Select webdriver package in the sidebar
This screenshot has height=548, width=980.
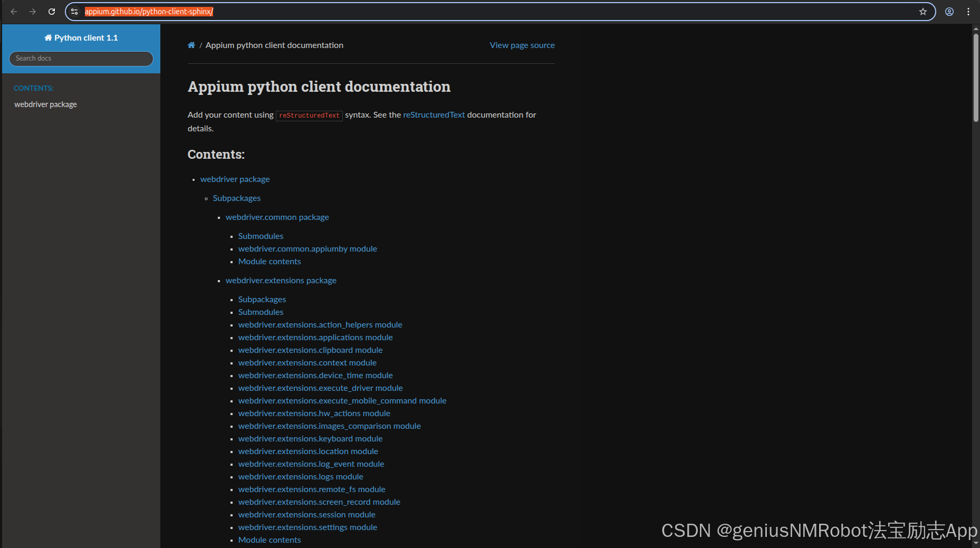45,104
